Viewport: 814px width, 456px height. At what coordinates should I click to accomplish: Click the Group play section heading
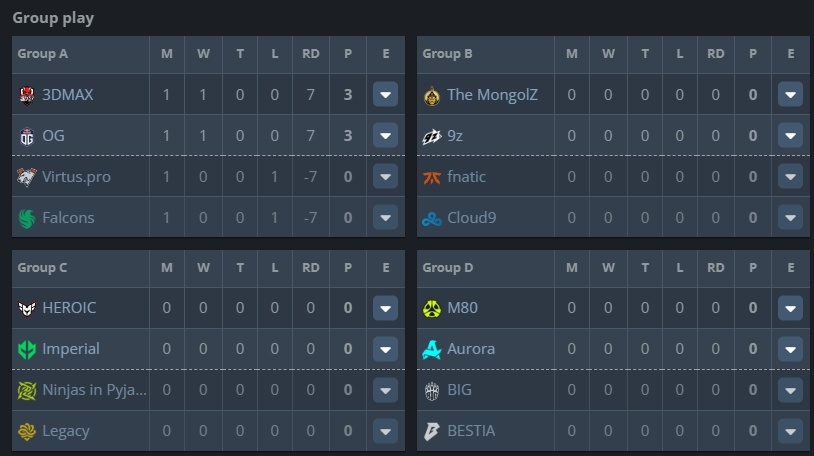coord(53,18)
